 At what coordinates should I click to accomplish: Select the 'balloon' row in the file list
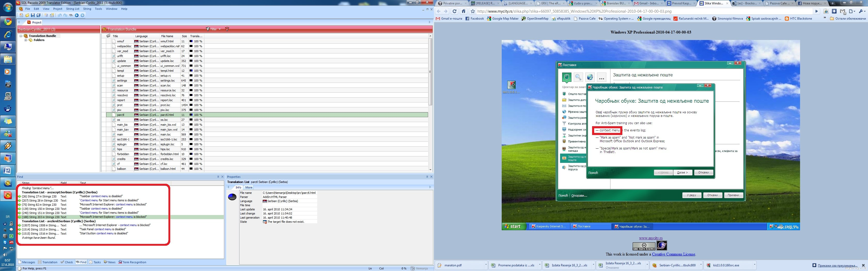pos(267,169)
